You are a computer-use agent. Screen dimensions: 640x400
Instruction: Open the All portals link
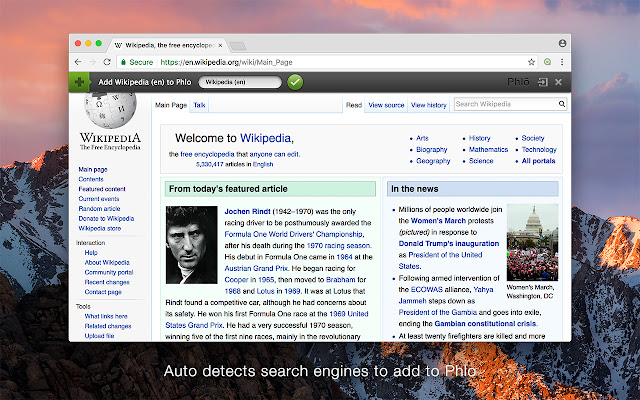[538, 161]
